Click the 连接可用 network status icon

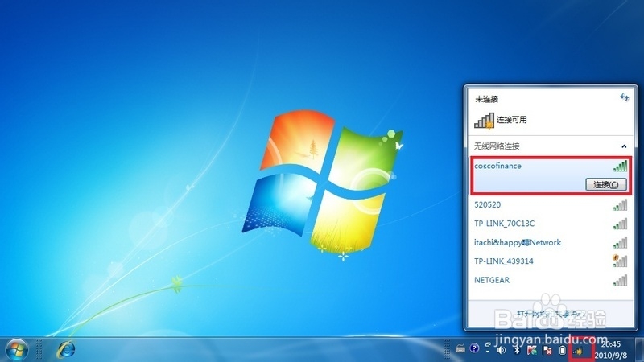click(x=485, y=121)
